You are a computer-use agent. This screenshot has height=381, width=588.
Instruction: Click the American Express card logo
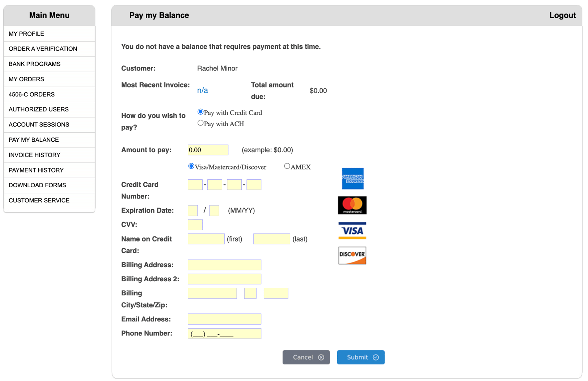pyautogui.click(x=352, y=179)
